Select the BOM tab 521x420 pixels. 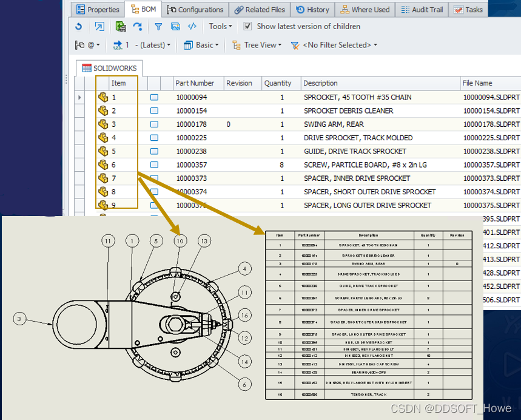click(x=143, y=9)
